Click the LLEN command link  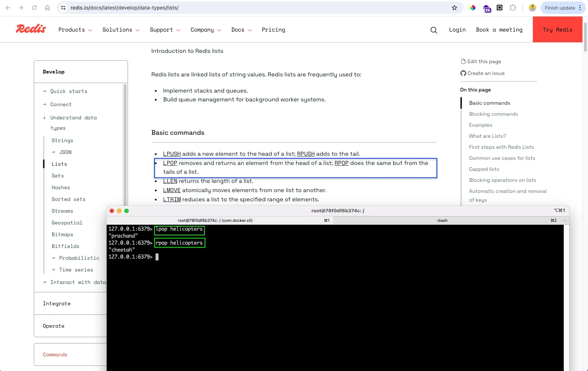click(x=170, y=181)
